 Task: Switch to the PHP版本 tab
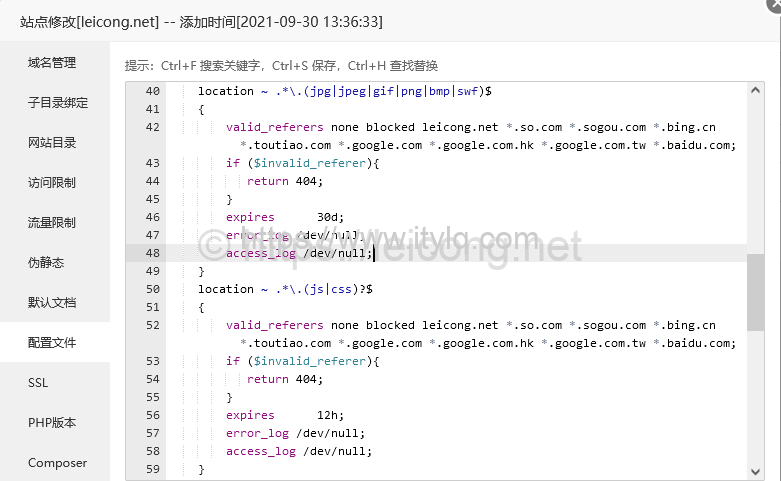pyautogui.click(x=52, y=422)
